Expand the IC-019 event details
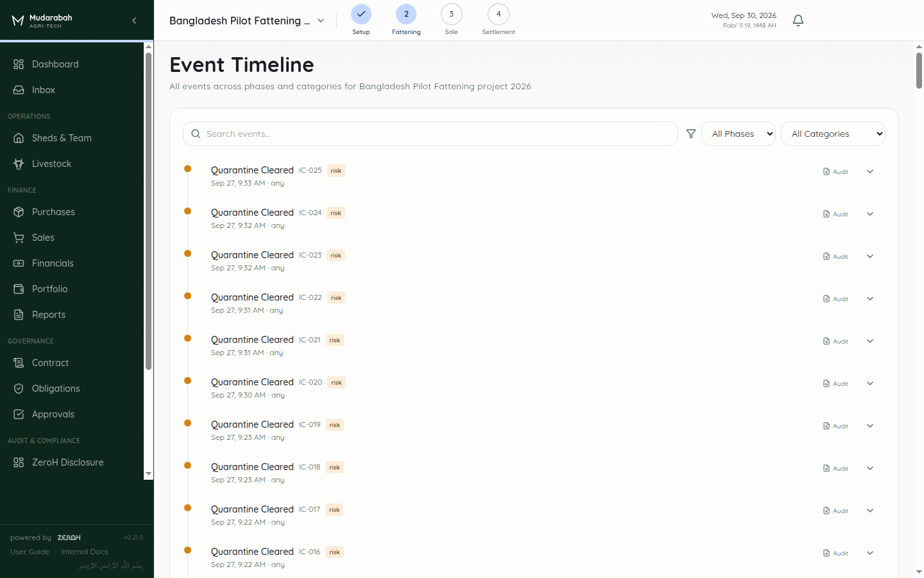 tap(870, 426)
